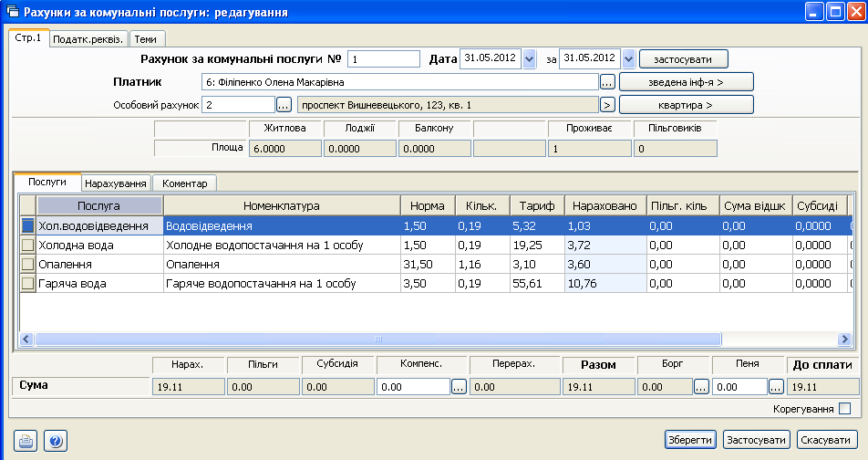This screenshot has width=868, height=460.
Task: Open help with the question mark icon
Action: [x=56, y=441]
